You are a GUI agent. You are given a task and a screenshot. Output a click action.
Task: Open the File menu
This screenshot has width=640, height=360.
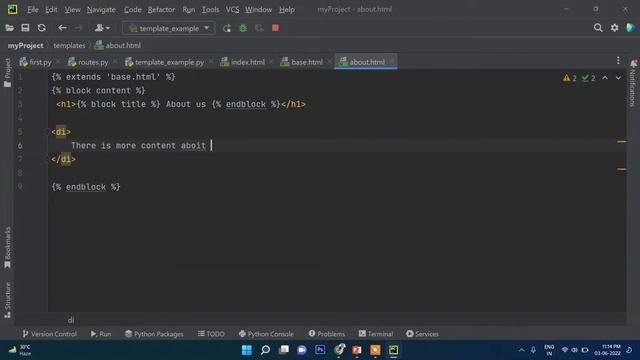33,9
